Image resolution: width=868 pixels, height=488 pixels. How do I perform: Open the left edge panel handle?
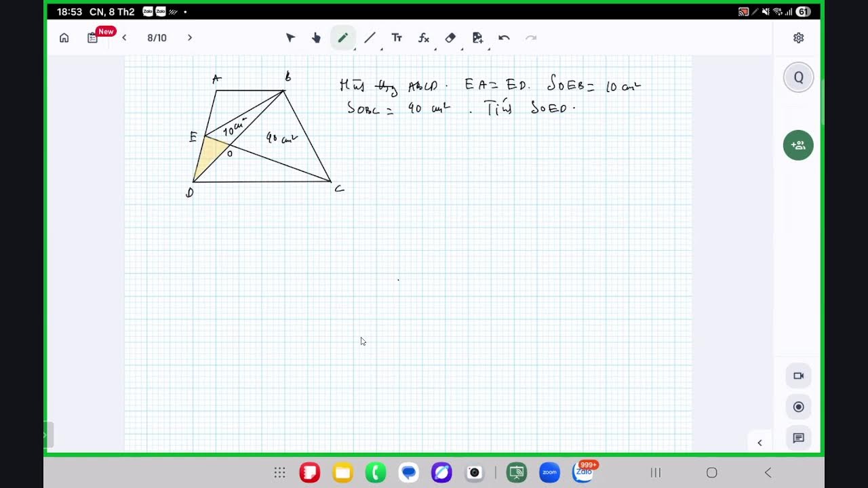(x=49, y=434)
